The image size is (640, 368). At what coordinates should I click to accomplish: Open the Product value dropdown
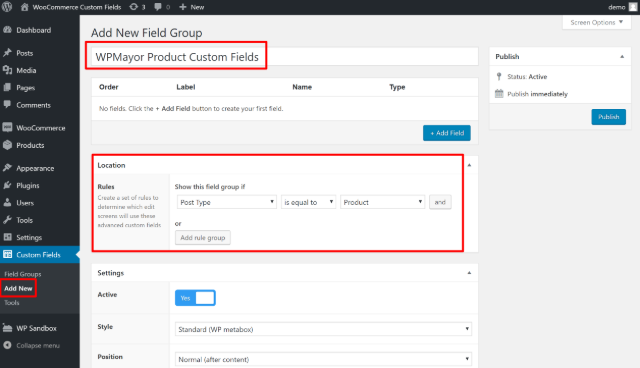click(x=382, y=202)
